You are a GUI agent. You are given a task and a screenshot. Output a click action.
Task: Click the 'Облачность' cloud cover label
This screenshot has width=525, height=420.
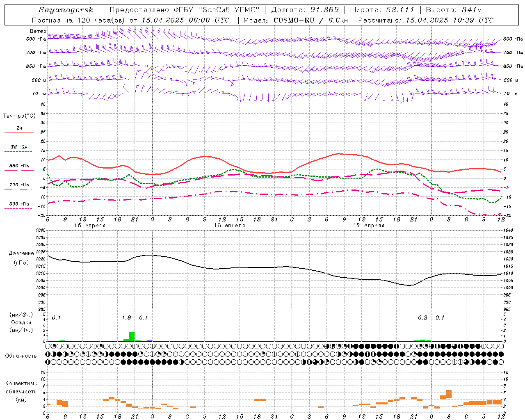click(x=21, y=356)
